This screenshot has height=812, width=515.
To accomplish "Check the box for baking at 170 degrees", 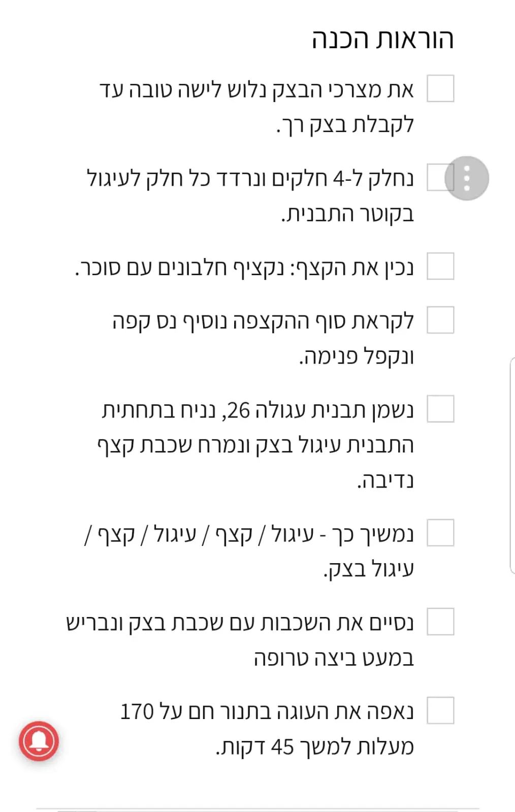I will (440, 710).
